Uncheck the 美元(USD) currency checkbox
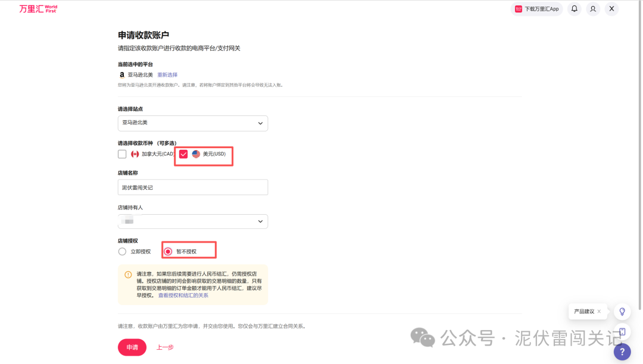Viewport: 643px width, 364px height. coord(183,153)
